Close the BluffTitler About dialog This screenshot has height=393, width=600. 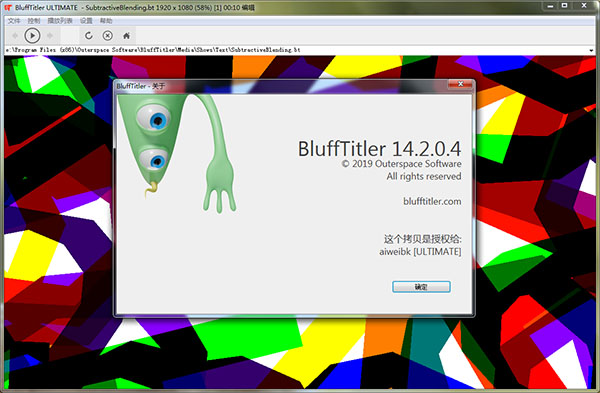[461, 84]
